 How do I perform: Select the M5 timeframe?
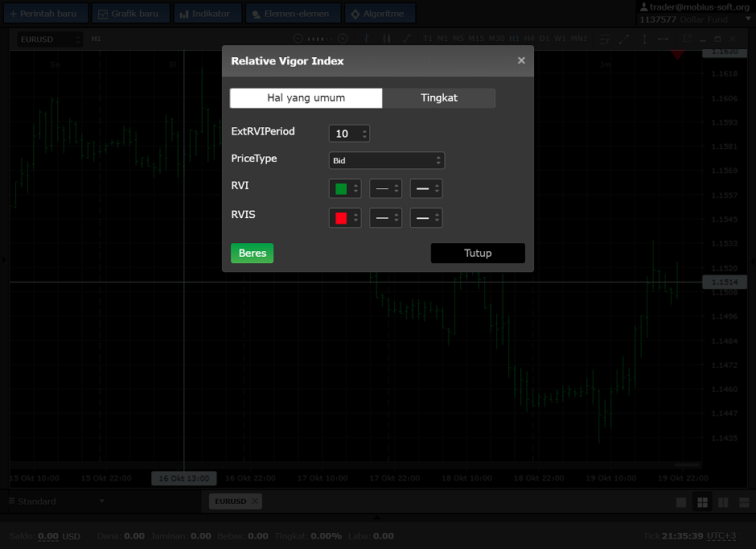coord(458,39)
